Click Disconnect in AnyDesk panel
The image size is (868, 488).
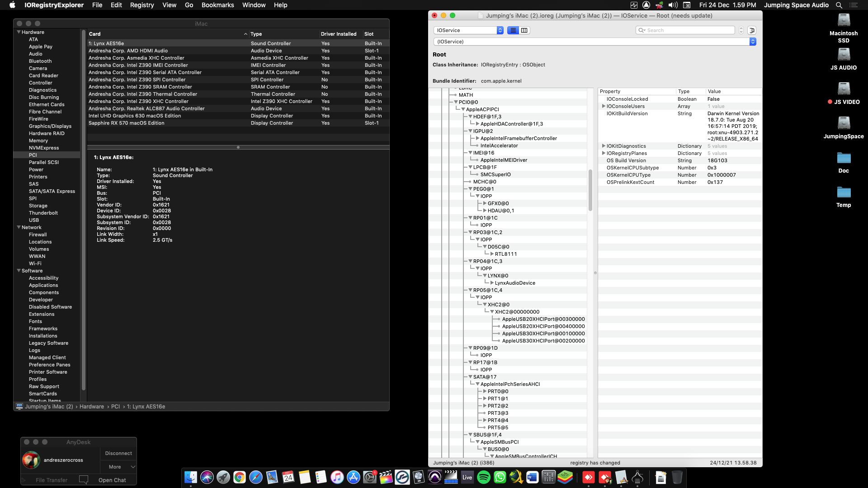point(118,453)
